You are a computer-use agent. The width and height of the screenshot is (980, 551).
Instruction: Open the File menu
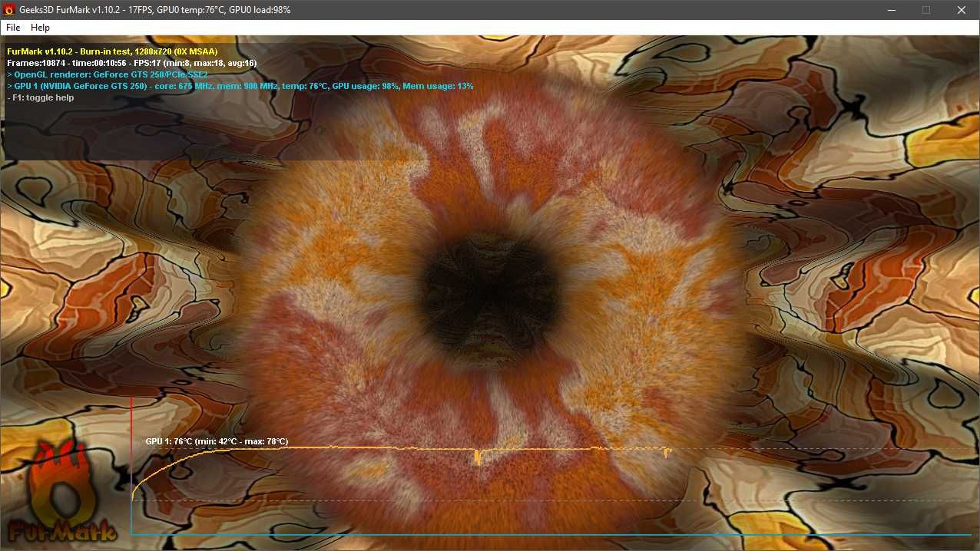coord(12,28)
